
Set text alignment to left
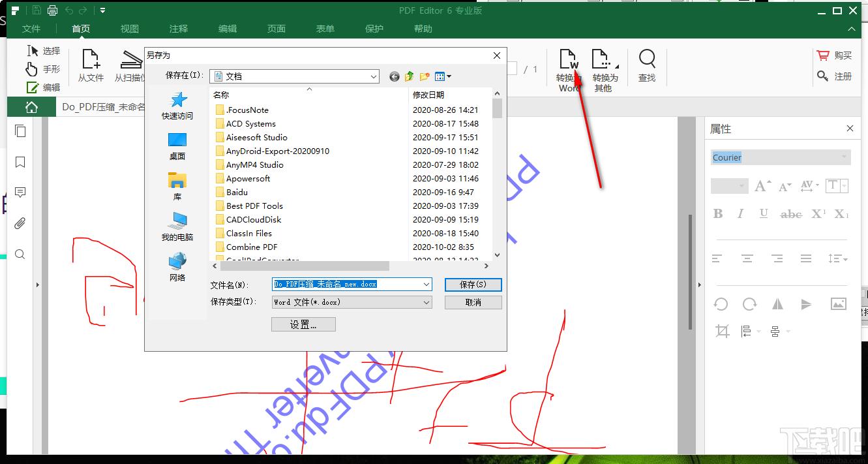[x=717, y=258]
